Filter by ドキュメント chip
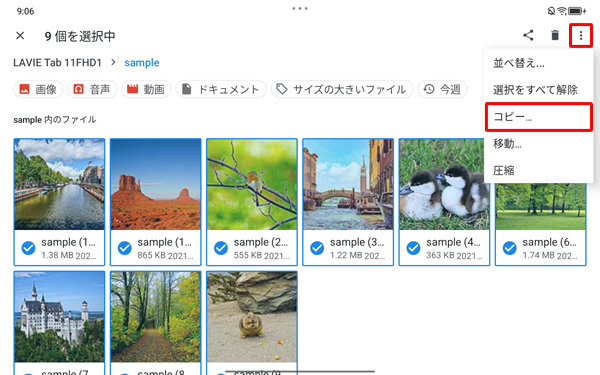The image size is (600, 375). coord(221,90)
